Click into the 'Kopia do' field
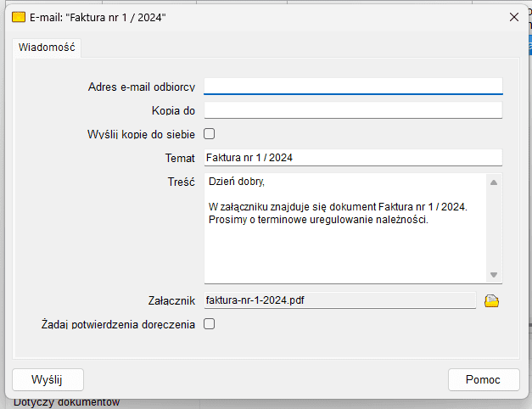Viewport: 532px width, 409px height. click(353, 110)
